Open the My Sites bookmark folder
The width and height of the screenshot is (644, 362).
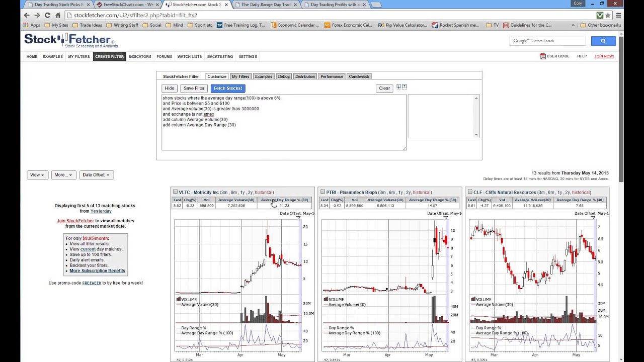56,25
